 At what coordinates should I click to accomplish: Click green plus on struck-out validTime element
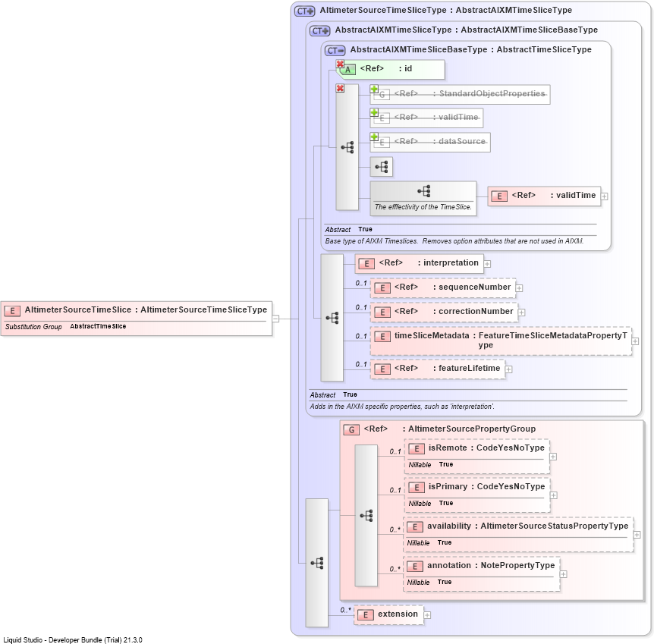pyautogui.click(x=374, y=112)
